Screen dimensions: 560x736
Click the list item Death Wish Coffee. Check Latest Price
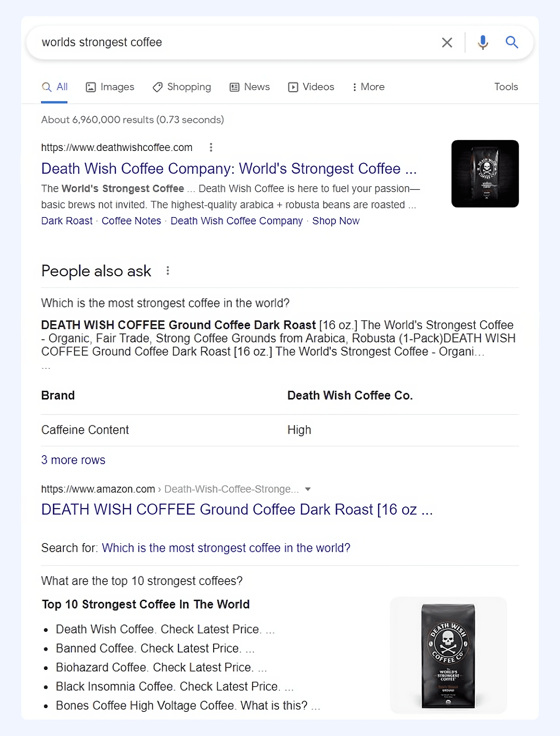coord(165,629)
